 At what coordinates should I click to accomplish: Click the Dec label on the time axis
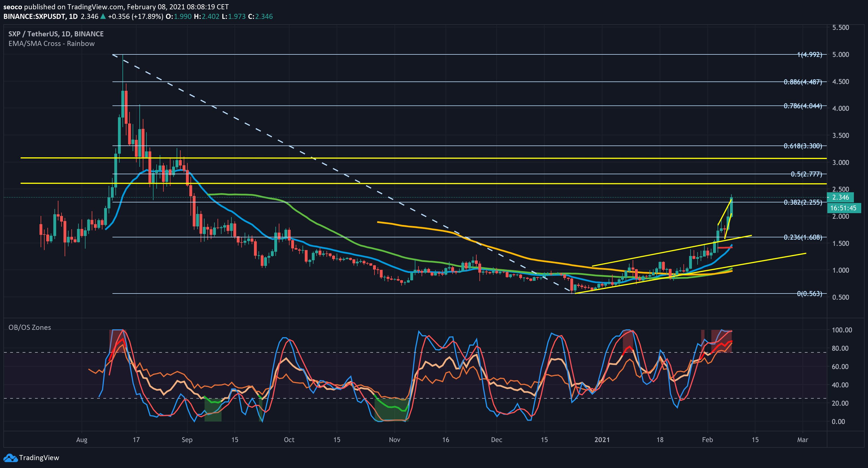(x=497, y=440)
